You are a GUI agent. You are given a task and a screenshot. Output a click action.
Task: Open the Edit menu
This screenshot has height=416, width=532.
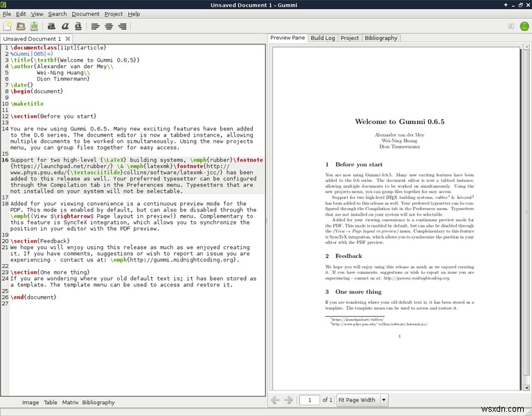(x=21, y=14)
